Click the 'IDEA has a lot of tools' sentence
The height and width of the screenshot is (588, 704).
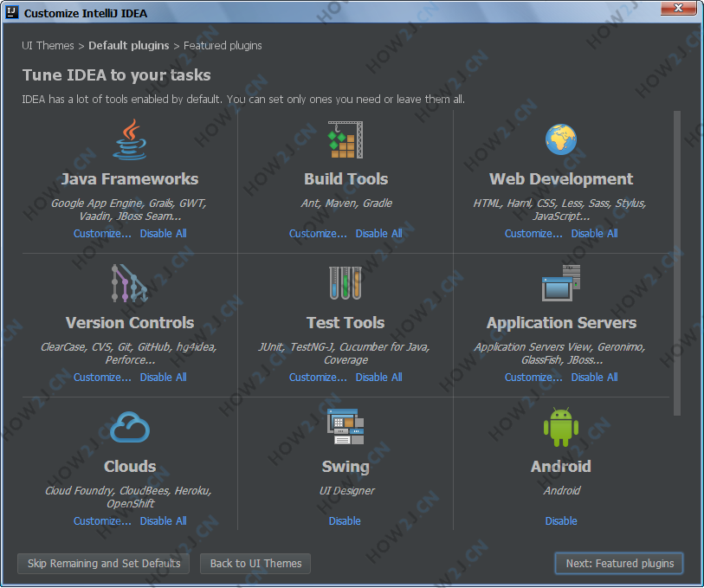pyautogui.click(x=243, y=100)
